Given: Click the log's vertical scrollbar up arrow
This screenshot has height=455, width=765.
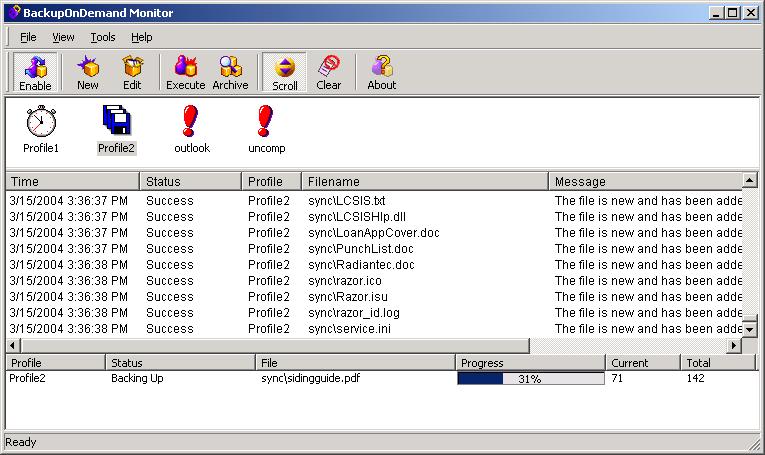Looking at the screenshot, I should [749, 180].
